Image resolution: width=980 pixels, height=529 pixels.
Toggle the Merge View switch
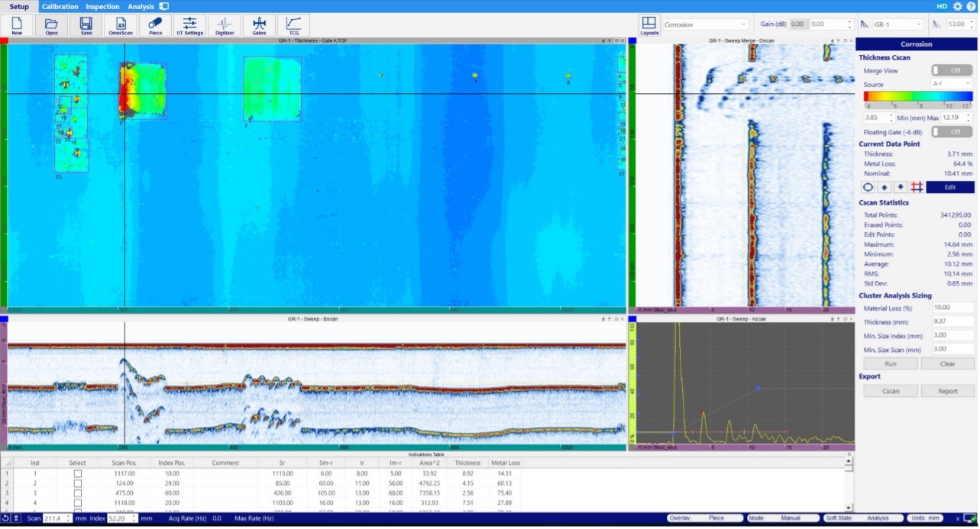[x=951, y=70]
